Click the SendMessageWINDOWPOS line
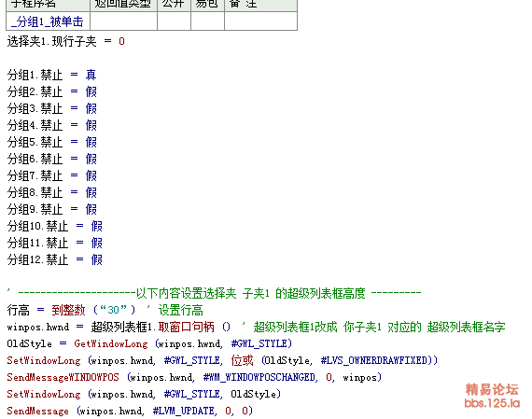Viewport: 532px width, 419px height. 194,377
